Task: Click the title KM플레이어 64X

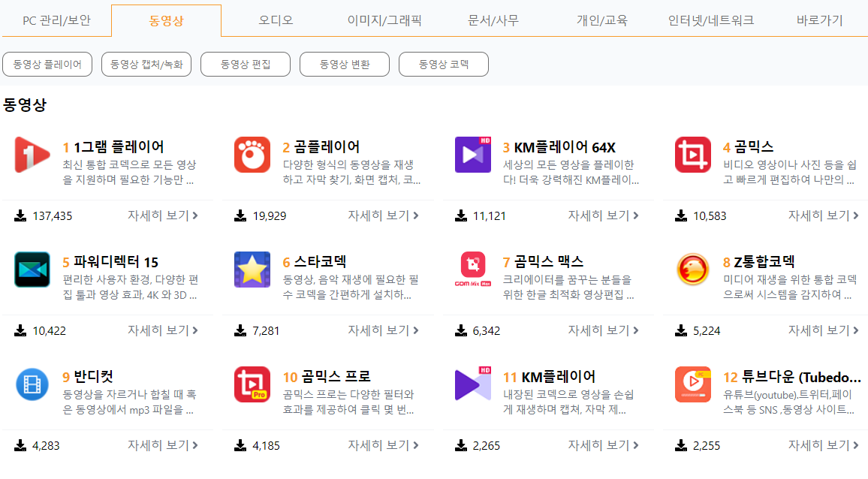Action: pos(565,147)
